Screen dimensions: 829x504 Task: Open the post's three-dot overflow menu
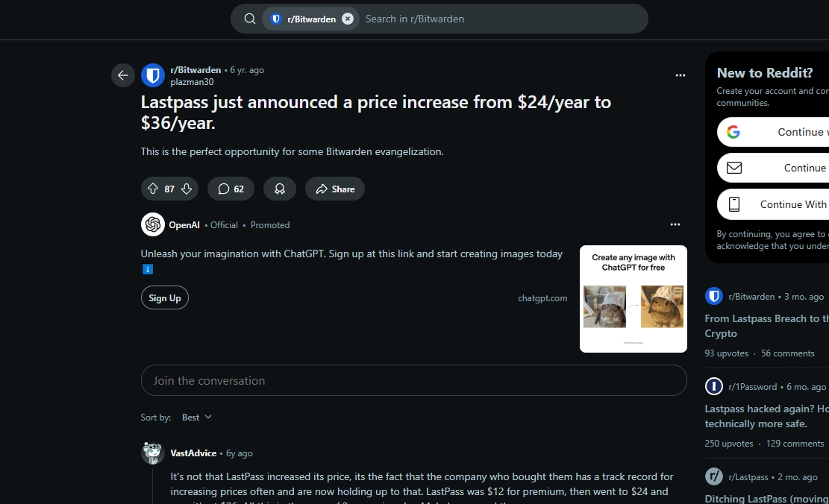[680, 75]
